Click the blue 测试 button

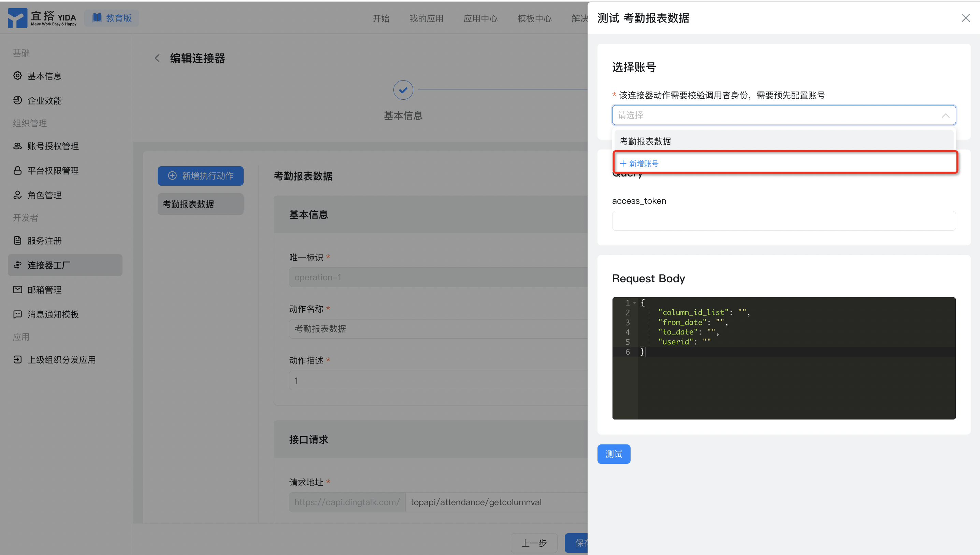614,454
